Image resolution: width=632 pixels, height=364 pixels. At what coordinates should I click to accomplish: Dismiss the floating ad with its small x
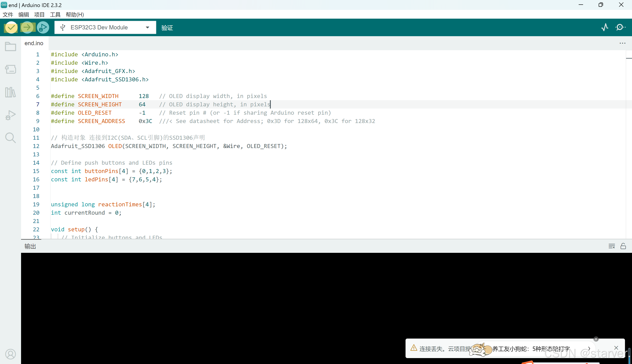click(x=596, y=339)
